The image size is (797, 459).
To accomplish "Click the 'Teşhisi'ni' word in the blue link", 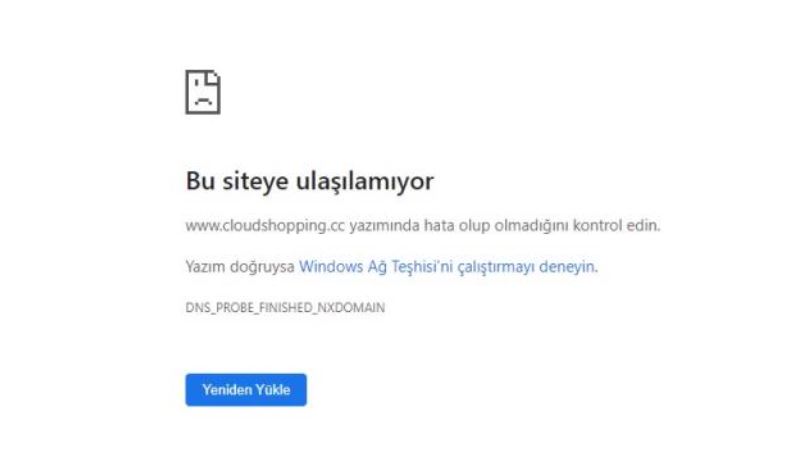I will click(422, 267).
